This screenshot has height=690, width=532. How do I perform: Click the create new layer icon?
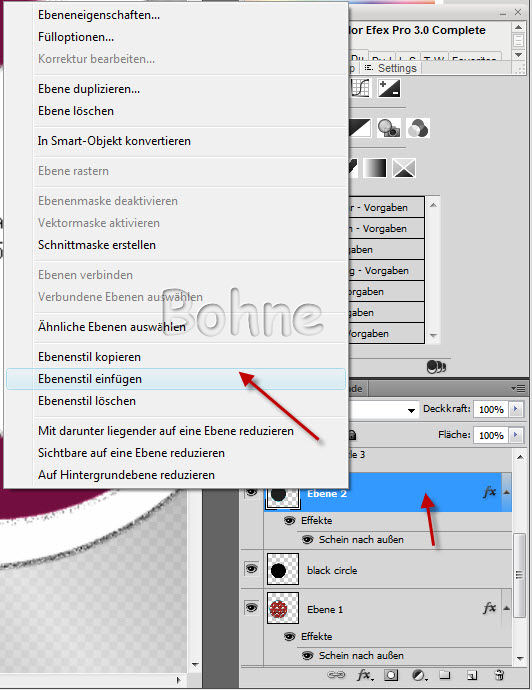472,675
